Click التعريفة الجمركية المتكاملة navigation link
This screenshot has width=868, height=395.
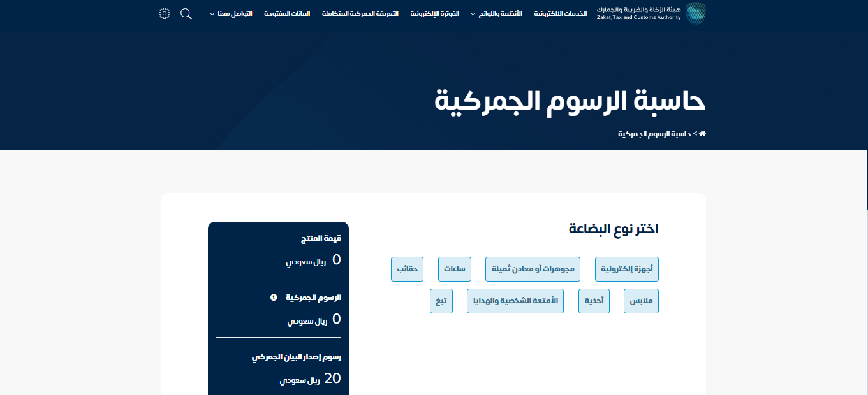361,13
